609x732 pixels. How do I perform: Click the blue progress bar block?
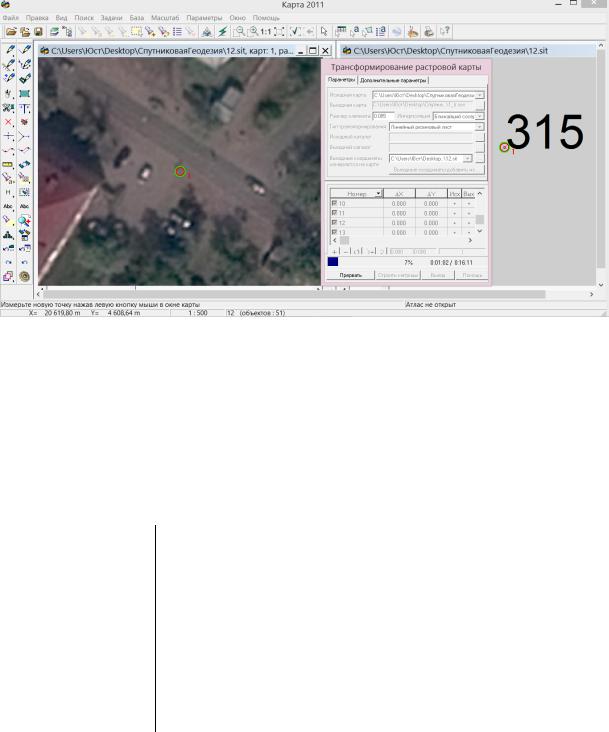pos(333,262)
